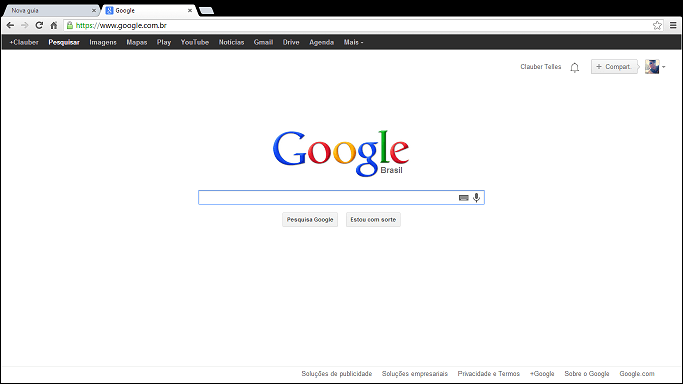The height and width of the screenshot is (384, 683).
Task: Go back with the browser back arrow
Action: point(10,25)
